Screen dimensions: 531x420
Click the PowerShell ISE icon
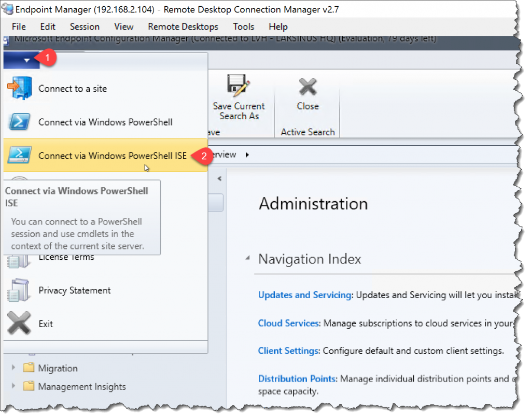coord(20,155)
